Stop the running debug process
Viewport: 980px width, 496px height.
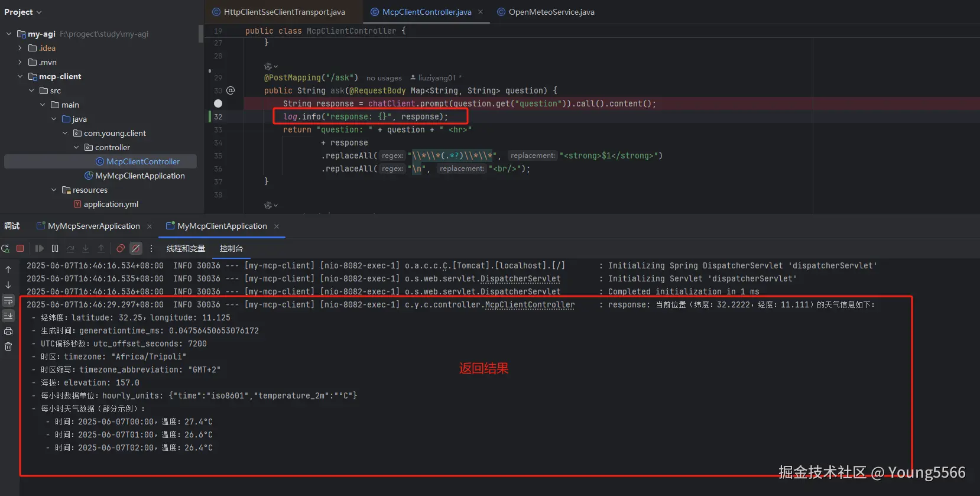(x=20, y=248)
